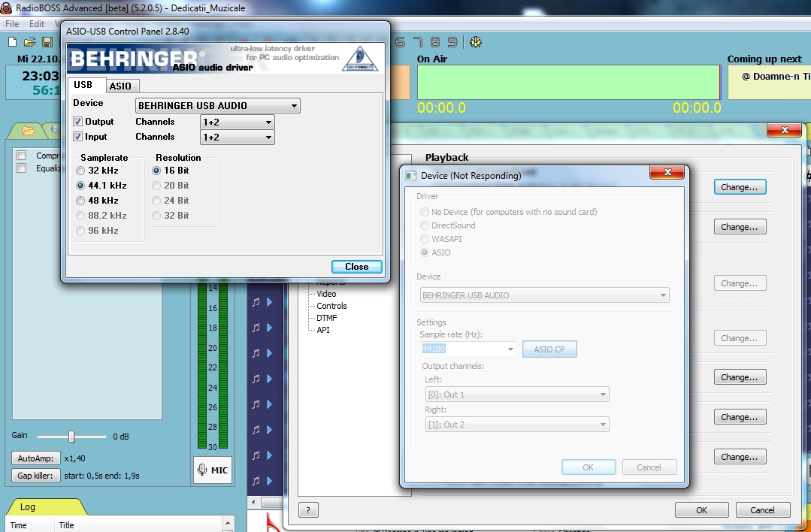
Task: Open the Right output channel dropdown
Action: tap(517, 425)
